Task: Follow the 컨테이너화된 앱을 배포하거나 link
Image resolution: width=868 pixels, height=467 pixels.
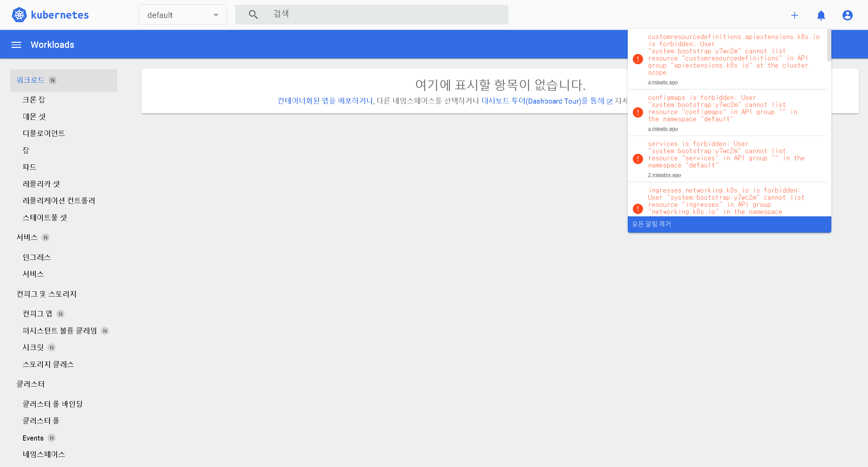Action: [x=325, y=101]
